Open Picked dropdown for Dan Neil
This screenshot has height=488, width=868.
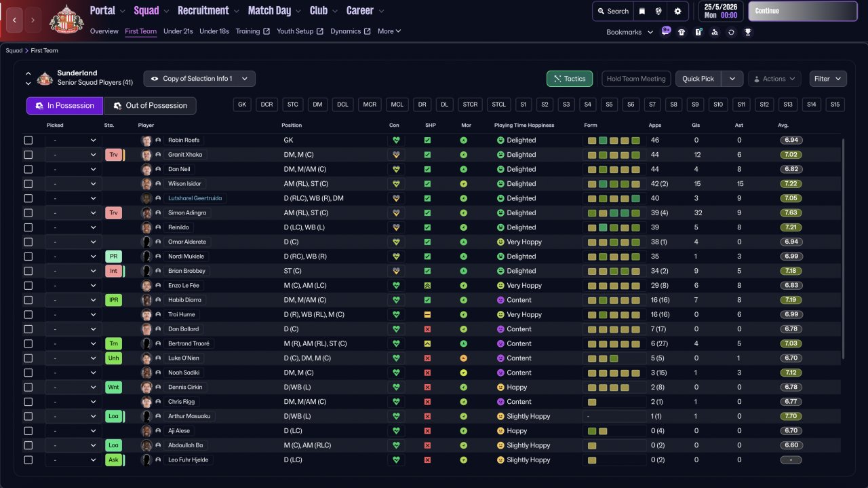(x=73, y=169)
